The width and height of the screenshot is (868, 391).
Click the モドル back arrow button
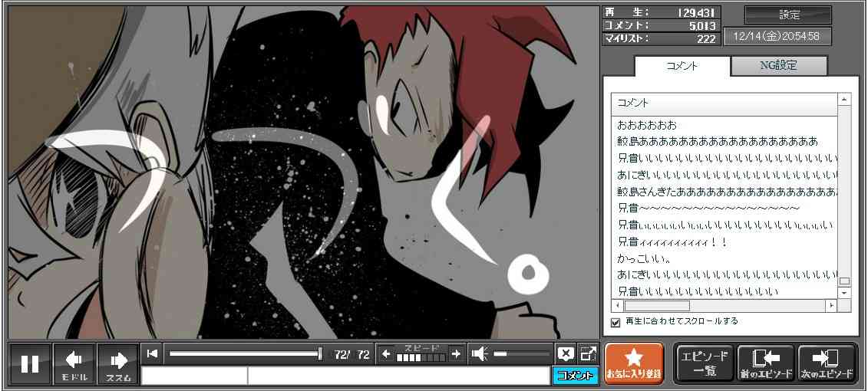tap(74, 363)
